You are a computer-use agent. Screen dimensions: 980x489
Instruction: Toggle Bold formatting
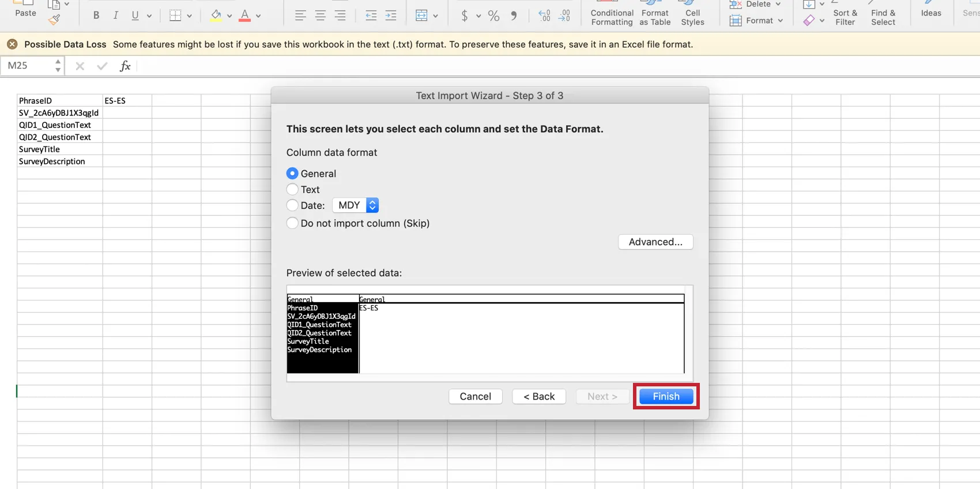[96, 16]
